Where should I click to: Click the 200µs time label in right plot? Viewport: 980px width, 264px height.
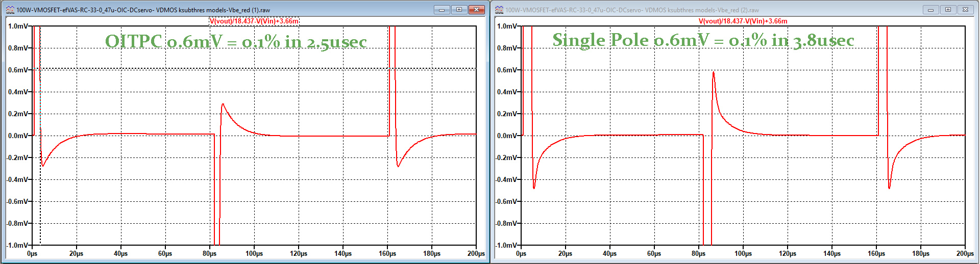pyautogui.click(x=965, y=253)
